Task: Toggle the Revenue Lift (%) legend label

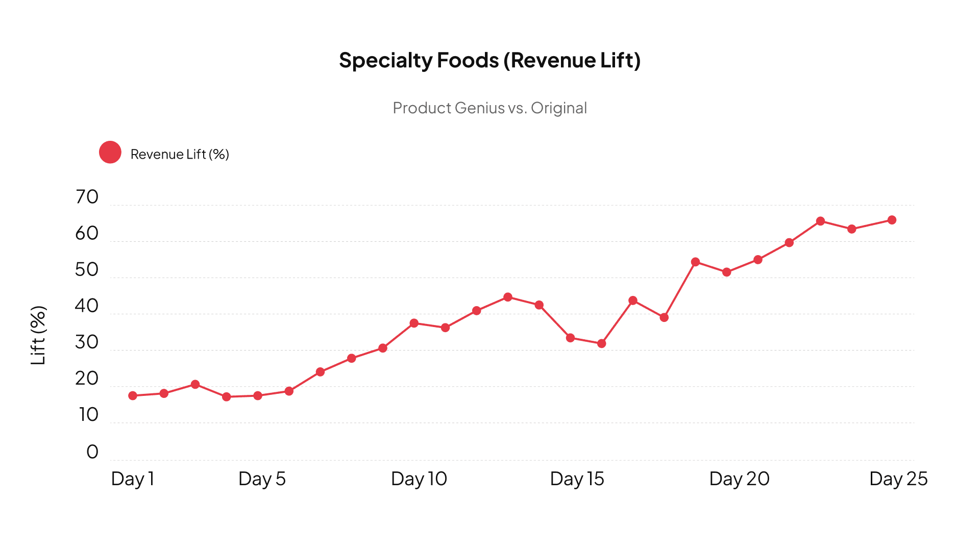Action: point(180,154)
